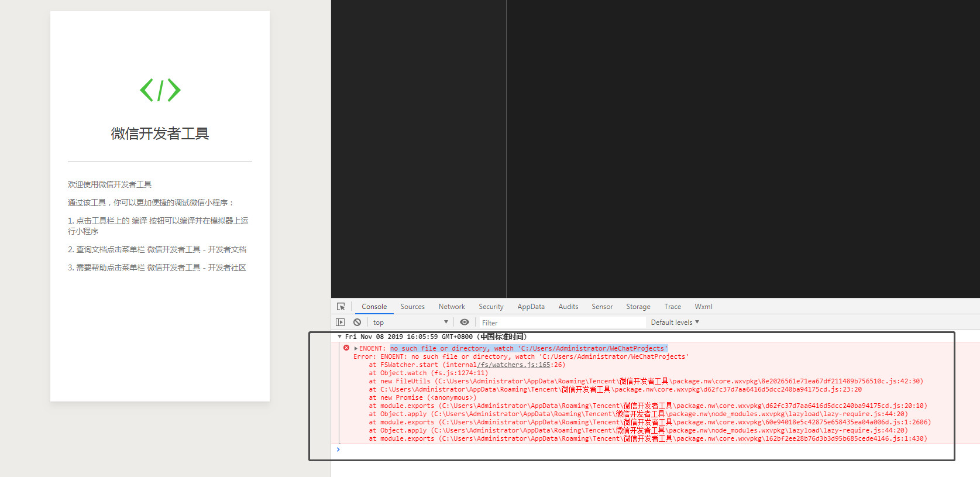Follow the internal/fs/watchers.js:165 source link

514,365
